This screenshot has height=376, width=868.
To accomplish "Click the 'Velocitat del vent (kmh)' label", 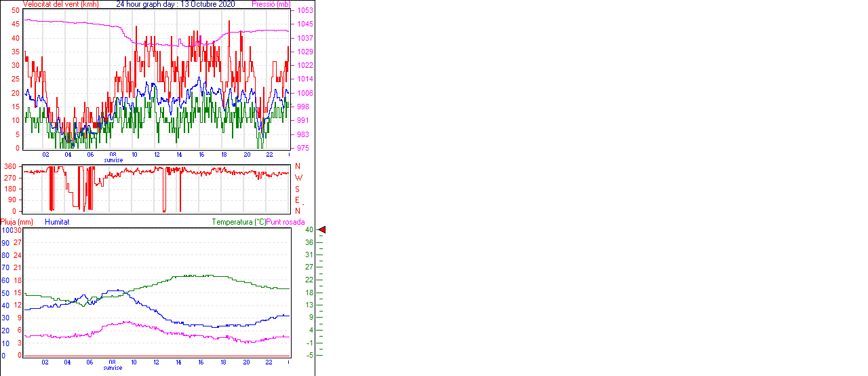I will click(61, 4).
